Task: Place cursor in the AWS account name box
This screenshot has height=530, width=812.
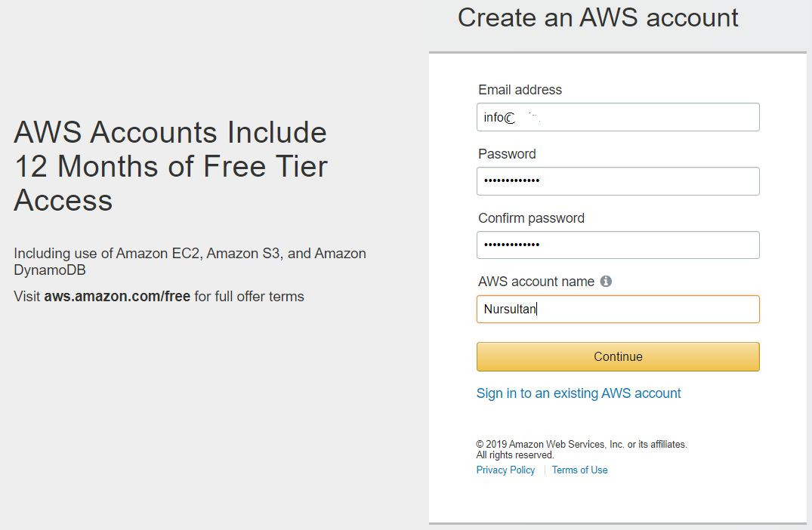Action: click(x=618, y=309)
